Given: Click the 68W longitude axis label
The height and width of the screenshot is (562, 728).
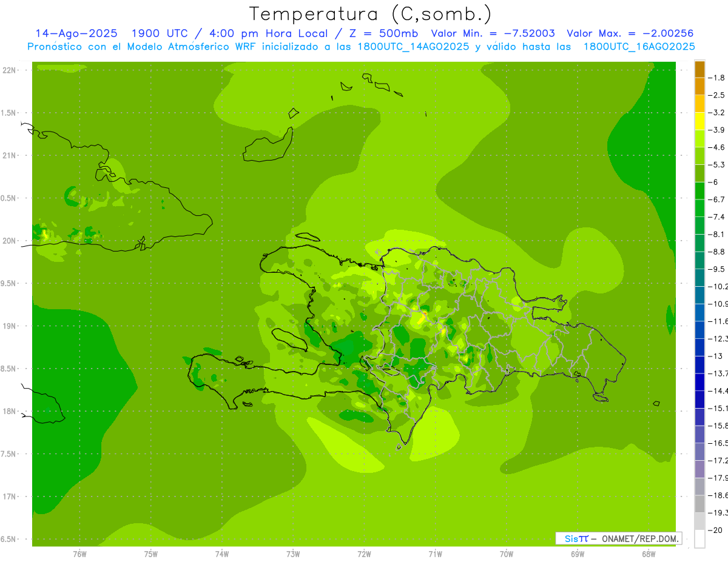Looking at the screenshot, I should 649,554.
